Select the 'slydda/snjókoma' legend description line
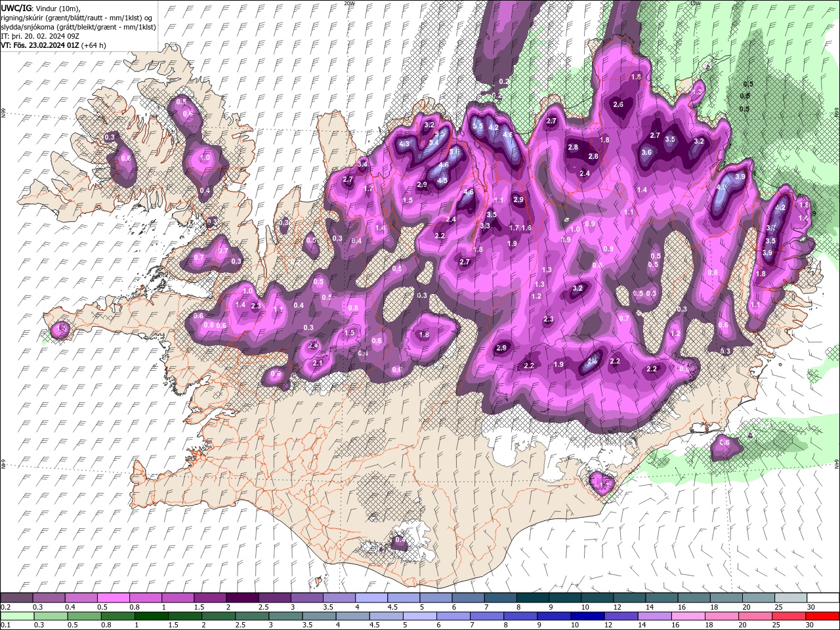840x630 pixels. (79, 27)
